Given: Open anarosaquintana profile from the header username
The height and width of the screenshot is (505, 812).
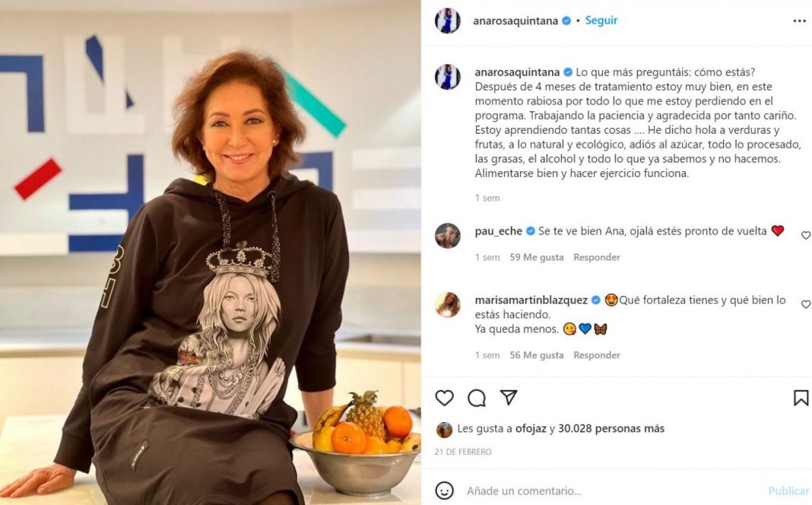Looking at the screenshot, I should 515,21.
